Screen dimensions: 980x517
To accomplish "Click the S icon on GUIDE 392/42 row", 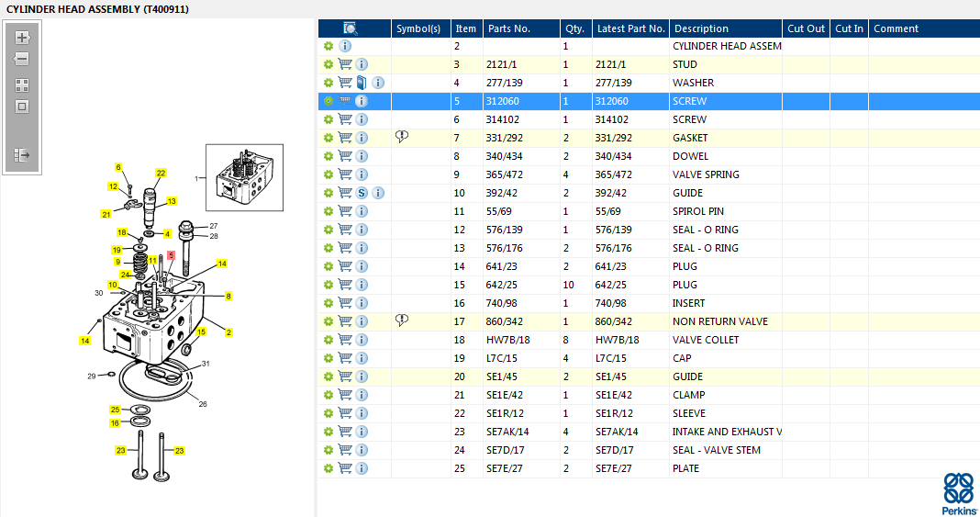I will (x=362, y=193).
